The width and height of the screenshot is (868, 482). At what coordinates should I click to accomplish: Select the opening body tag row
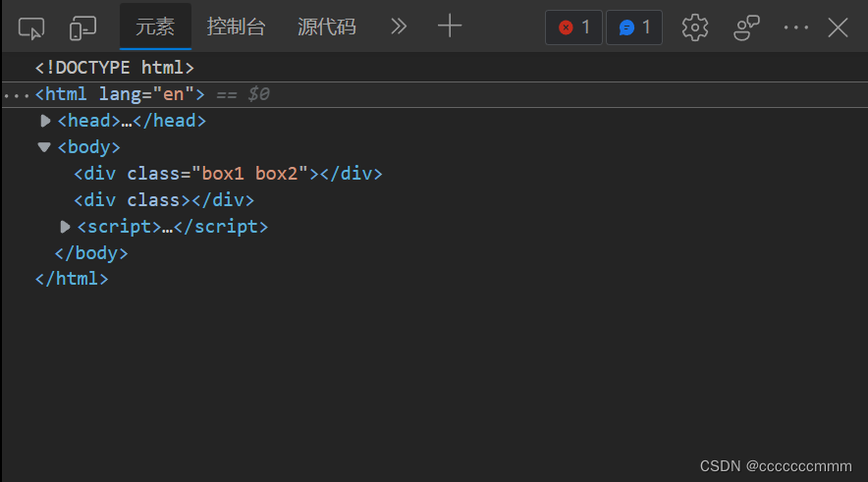point(88,147)
